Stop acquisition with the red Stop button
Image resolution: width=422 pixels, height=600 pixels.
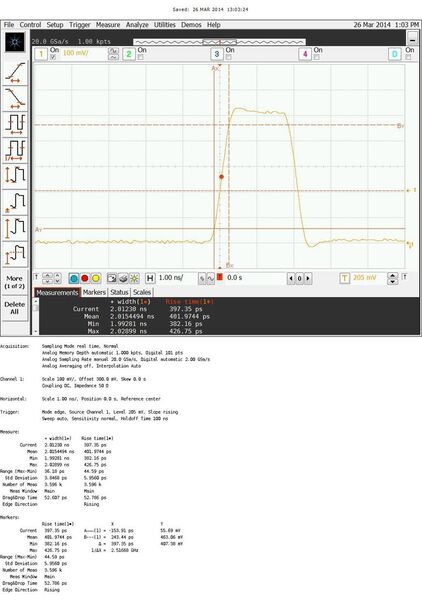pos(85,278)
